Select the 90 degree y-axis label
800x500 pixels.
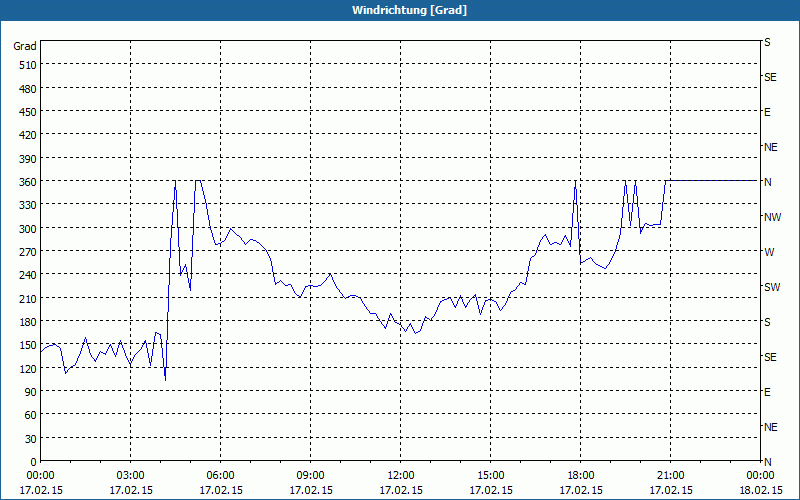pos(28,392)
